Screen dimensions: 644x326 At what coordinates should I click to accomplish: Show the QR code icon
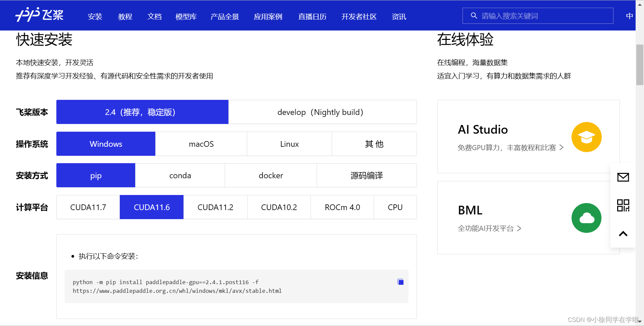(x=623, y=205)
